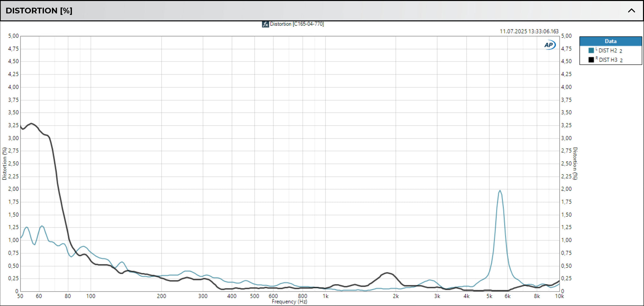Click the teal DIST H2 legend swatch

(x=591, y=51)
